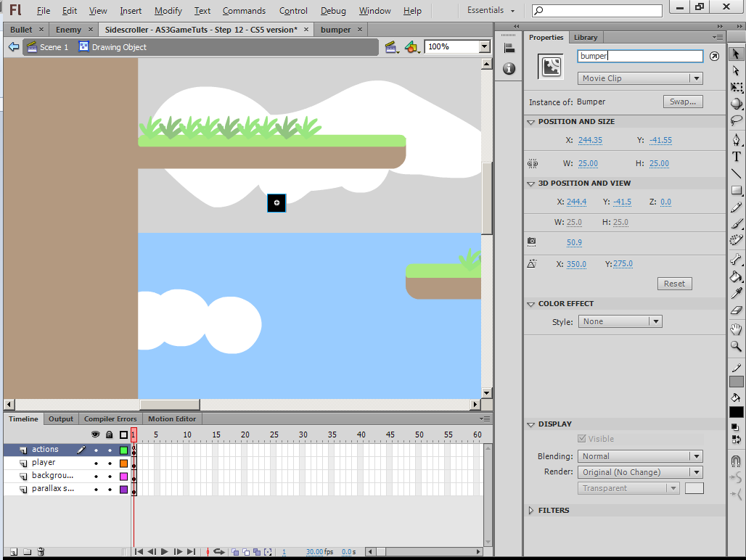The height and width of the screenshot is (560, 746).
Task: Hide the player layer
Action: click(x=97, y=462)
